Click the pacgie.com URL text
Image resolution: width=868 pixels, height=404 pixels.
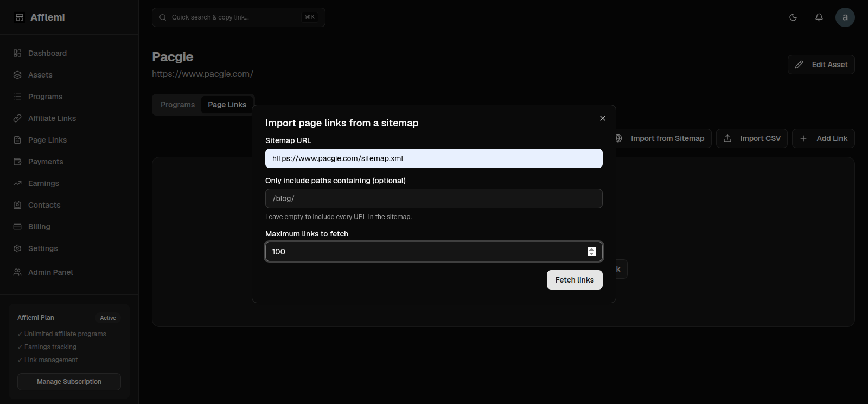[202, 74]
